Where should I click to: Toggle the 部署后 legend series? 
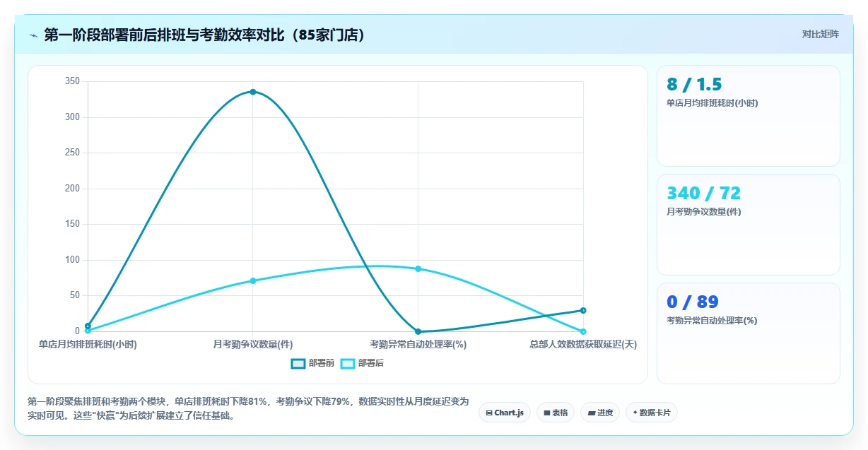(x=363, y=363)
